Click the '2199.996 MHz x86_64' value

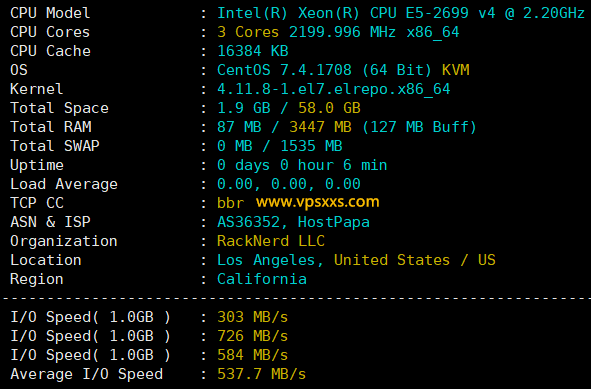(374, 32)
